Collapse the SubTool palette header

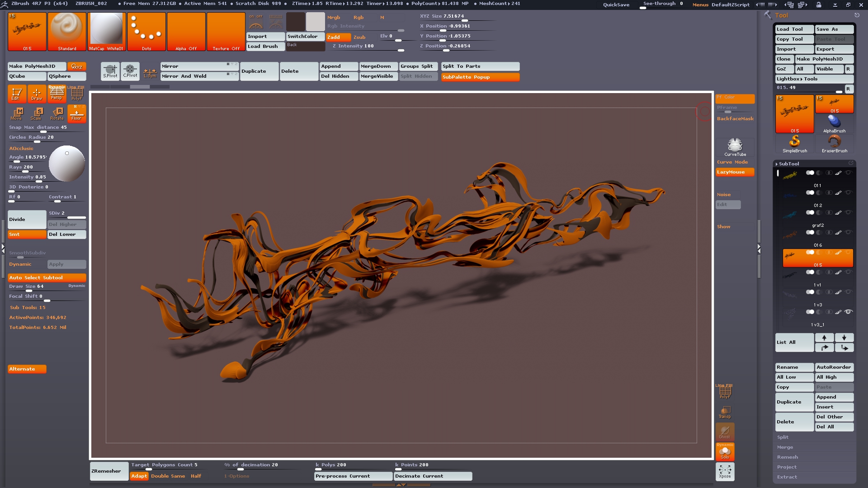click(788, 164)
